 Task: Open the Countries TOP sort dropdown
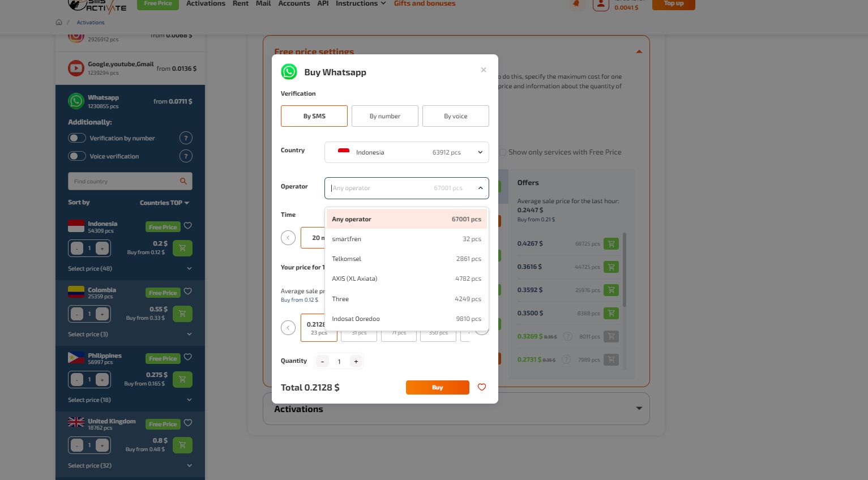pyautogui.click(x=164, y=203)
